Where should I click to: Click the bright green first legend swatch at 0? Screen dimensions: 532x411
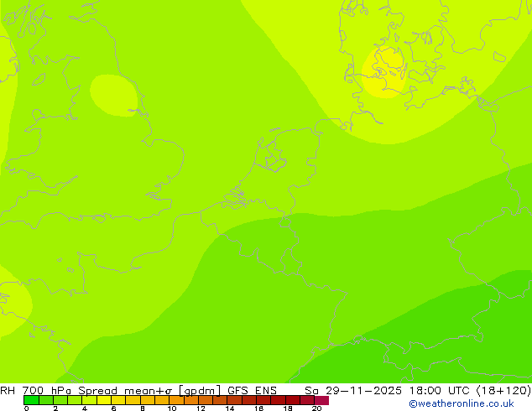(31, 400)
